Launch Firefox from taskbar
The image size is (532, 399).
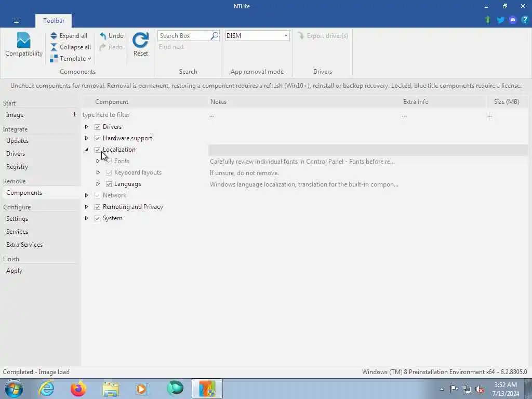point(78,389)
